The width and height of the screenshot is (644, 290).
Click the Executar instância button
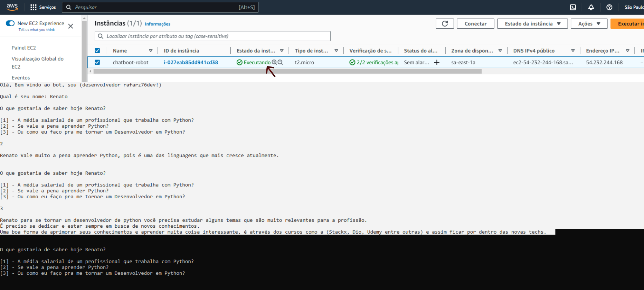click(x=627, y=24)
